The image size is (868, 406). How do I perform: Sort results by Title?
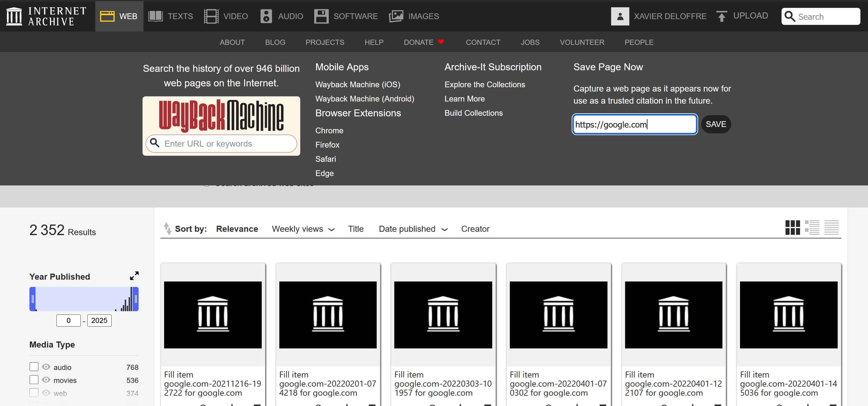click(x=355, y=229)
